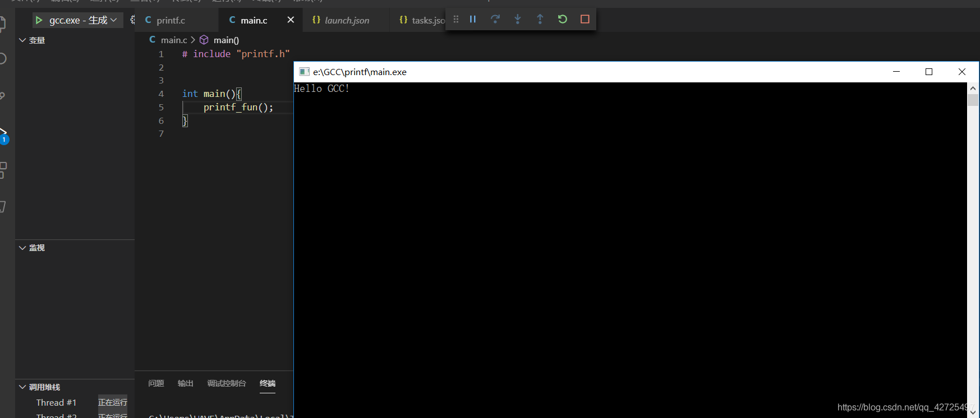980x418 pixels.
Task: Click the printf_fun(); code on line 5
Action: (238, 107)
